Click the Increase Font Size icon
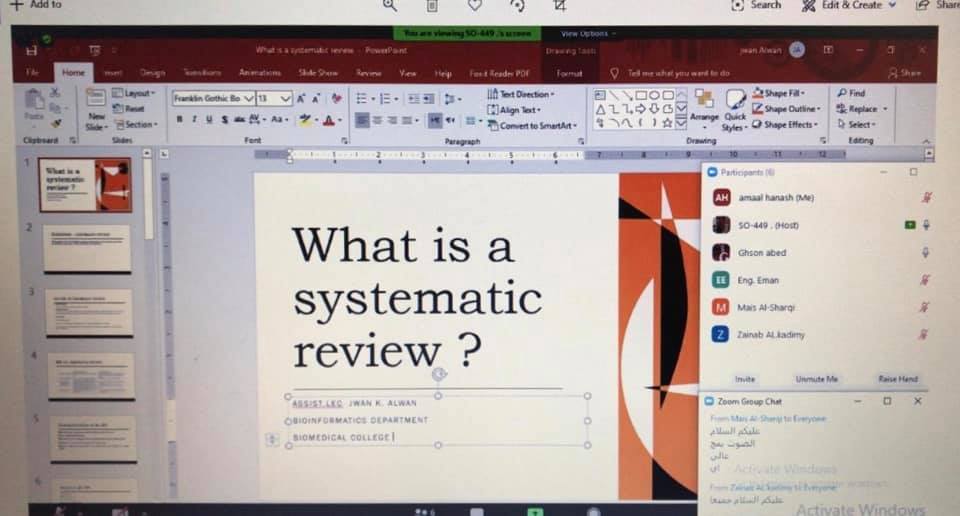This screenshot has height=516, width=960. click(301, 98)
